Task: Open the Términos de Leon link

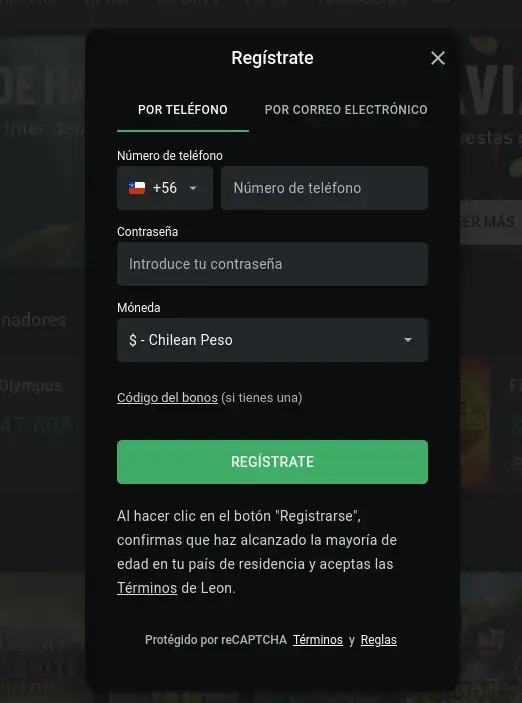Action: 147,588
